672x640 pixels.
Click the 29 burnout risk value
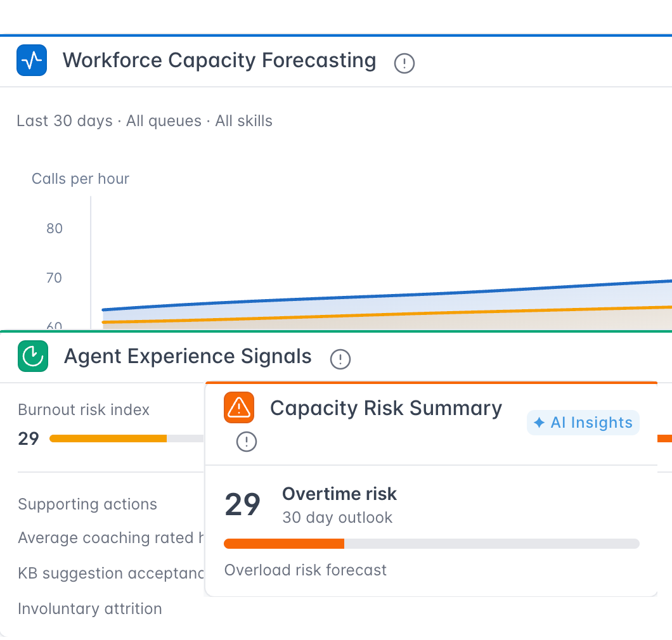[x=29, y=438]
